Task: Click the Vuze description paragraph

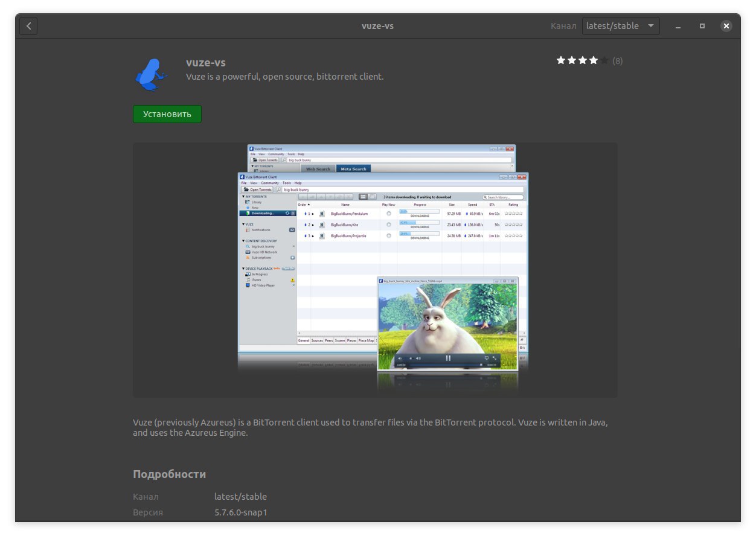Action: [370, 427]
